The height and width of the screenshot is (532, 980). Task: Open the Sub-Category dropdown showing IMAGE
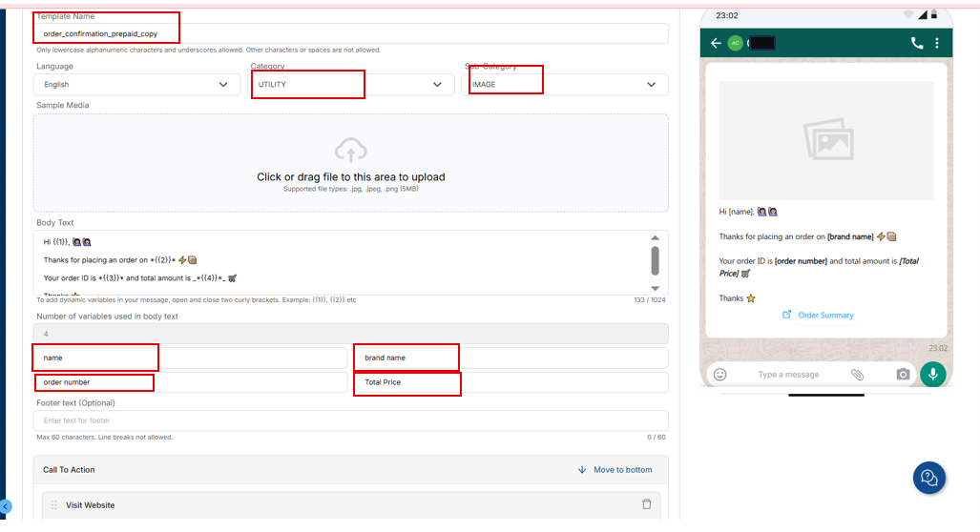click(565, 84)
